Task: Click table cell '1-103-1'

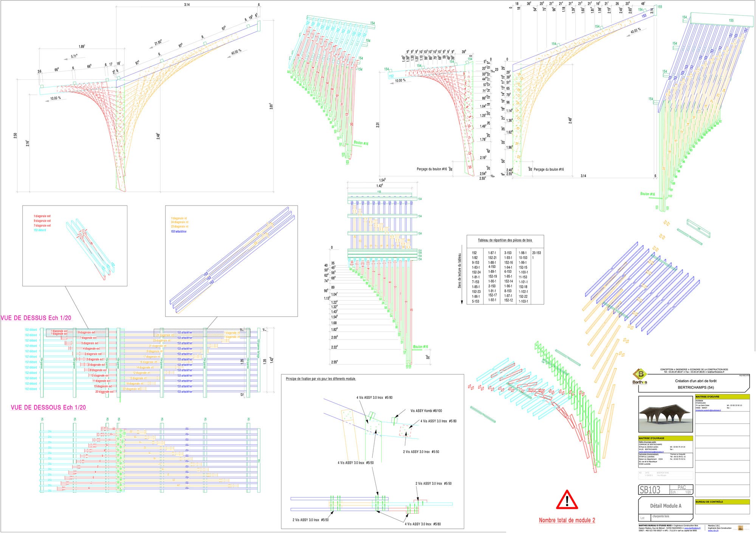Action: click(x=523, y=301)
